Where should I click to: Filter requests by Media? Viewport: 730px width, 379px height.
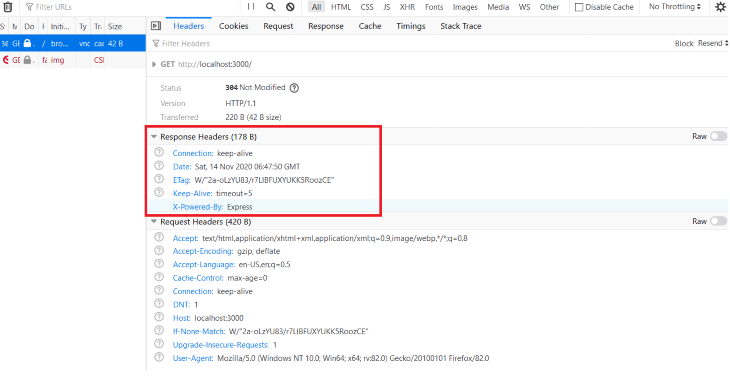[498, 7]
